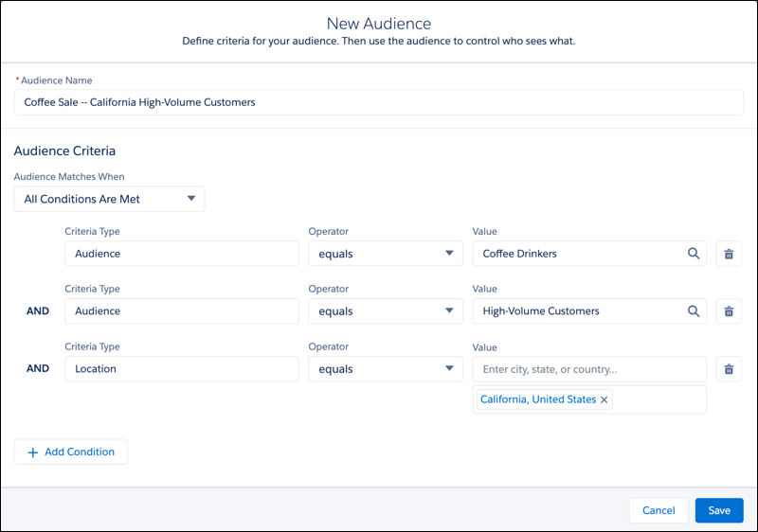Screen dimensions: 758x532
Task: Click the city, state, or country field
Action: pos(589,369)
